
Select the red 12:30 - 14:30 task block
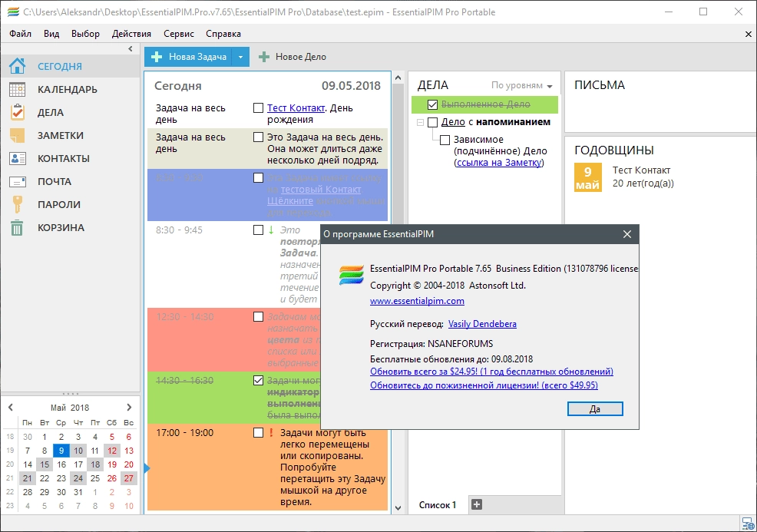coord(234,340)
